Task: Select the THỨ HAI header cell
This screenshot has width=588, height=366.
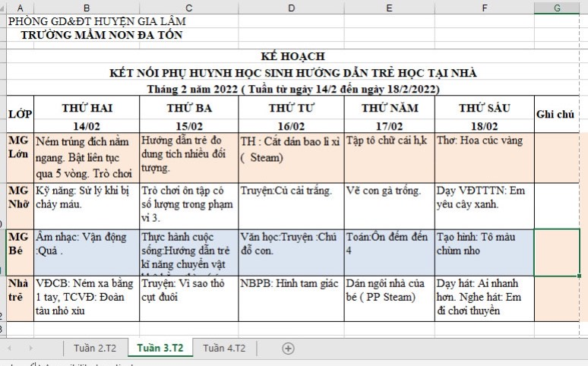Action: [87, 109]
